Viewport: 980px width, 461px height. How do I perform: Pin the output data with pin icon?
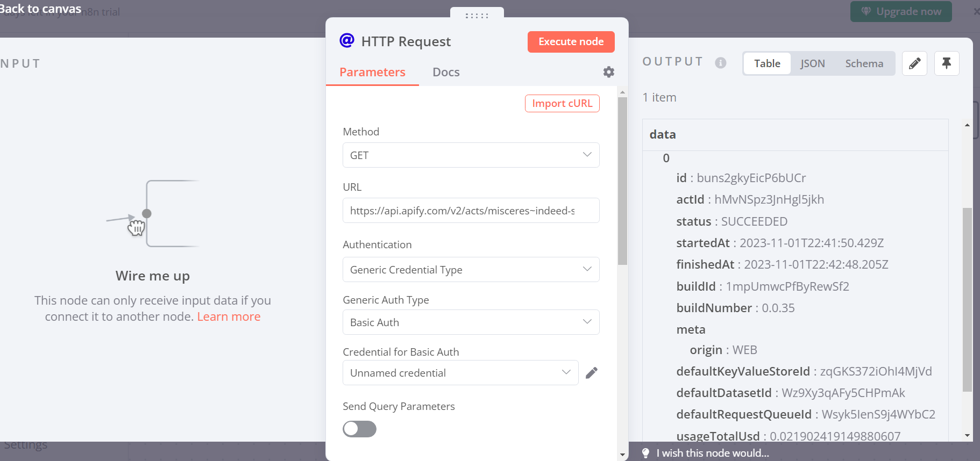point(947,63)
